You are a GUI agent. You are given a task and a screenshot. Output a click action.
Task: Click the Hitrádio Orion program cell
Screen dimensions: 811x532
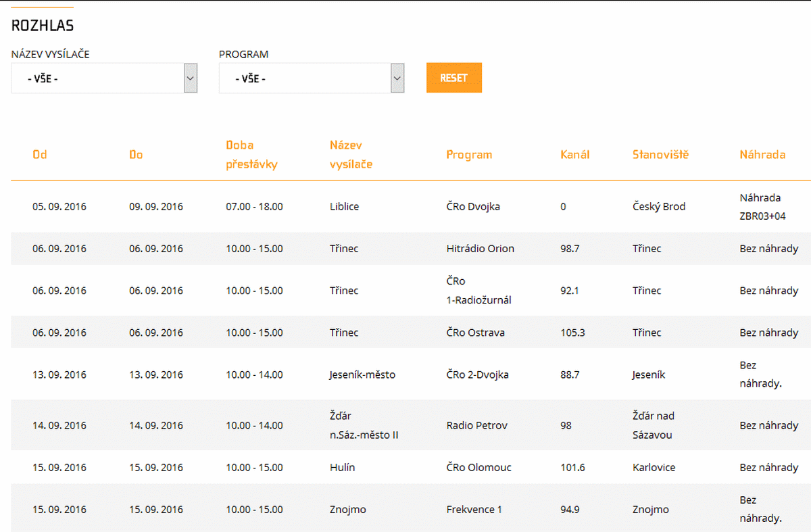(x=480, y=249)
